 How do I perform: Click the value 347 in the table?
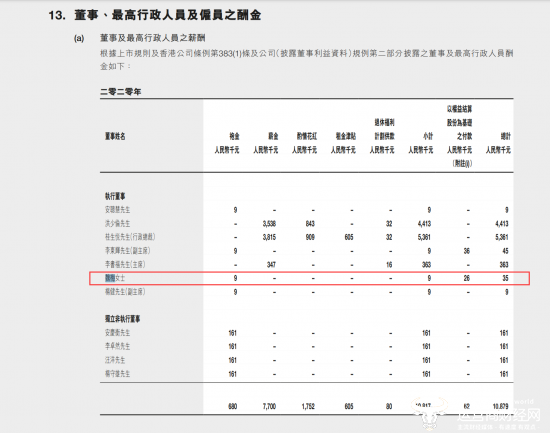click(x=271, y=265)
